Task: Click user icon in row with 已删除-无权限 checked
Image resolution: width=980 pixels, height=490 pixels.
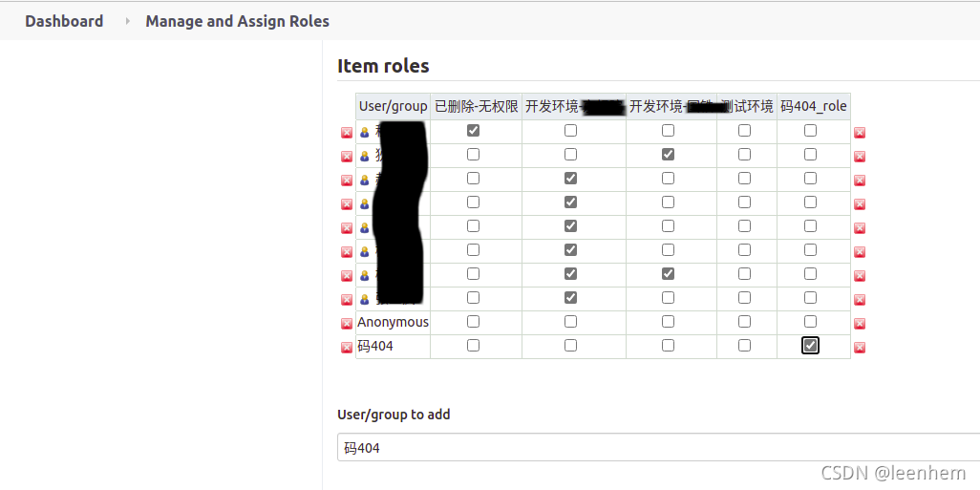Action: 364,133
